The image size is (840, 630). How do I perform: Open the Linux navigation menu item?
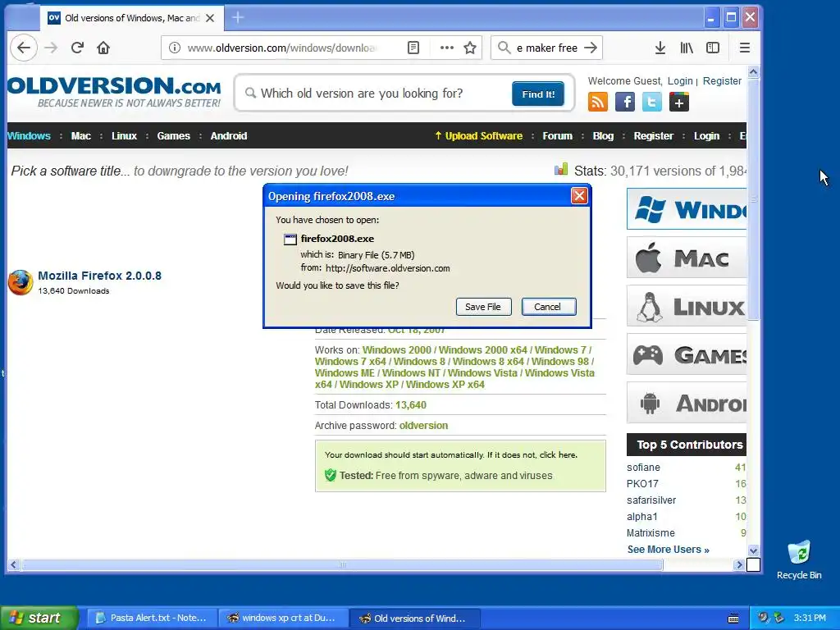125,135
